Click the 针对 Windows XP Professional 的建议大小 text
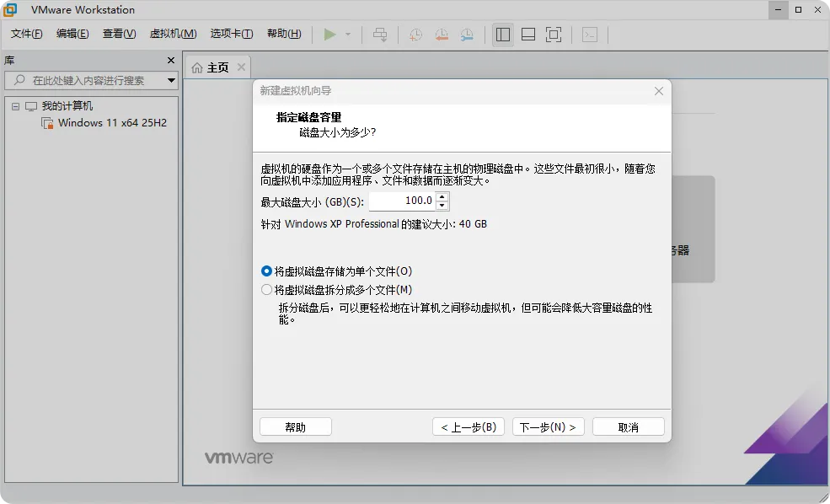Viewport: 830px width, 504px height. (374, 224)
